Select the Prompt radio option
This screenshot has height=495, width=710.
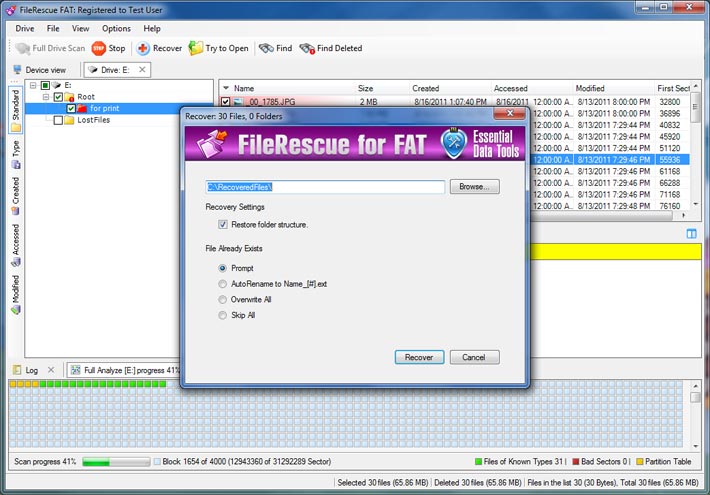[x=222, y=268]
